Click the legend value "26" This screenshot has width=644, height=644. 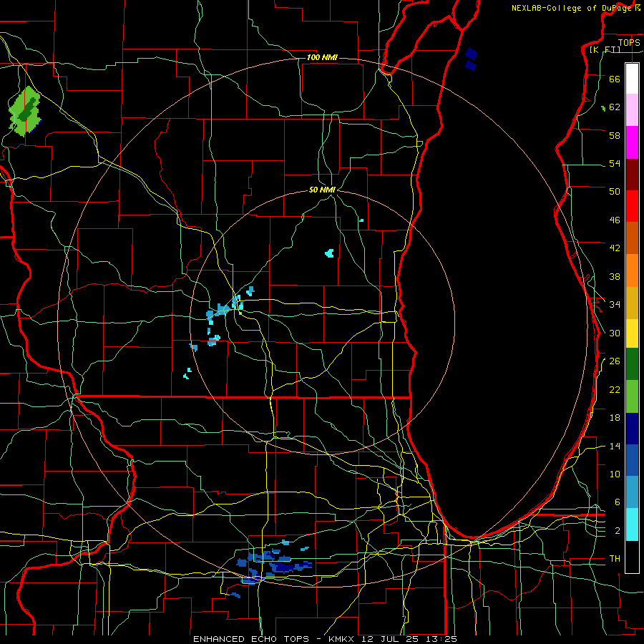coord(615,361)
